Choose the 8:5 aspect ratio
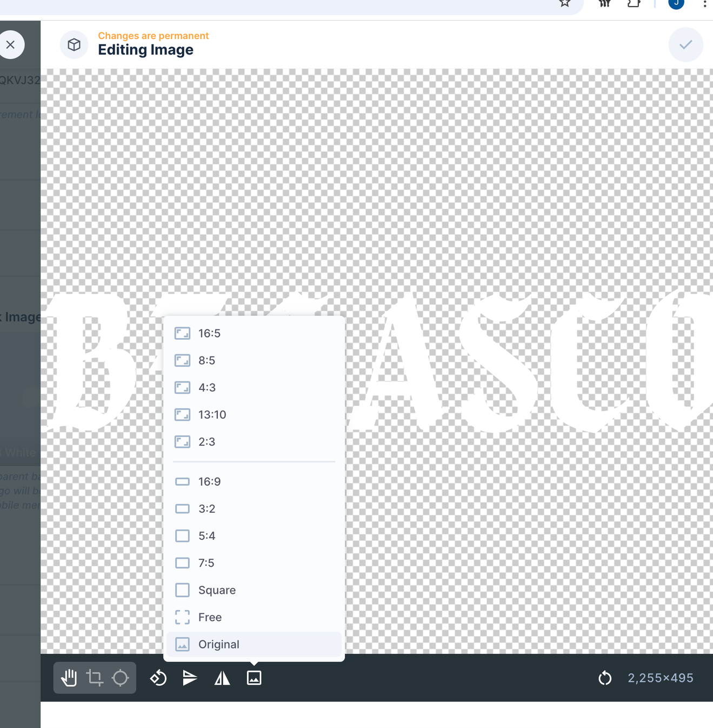Image resolution: width=713 pixels, height=728 pixels. point(206,360)
